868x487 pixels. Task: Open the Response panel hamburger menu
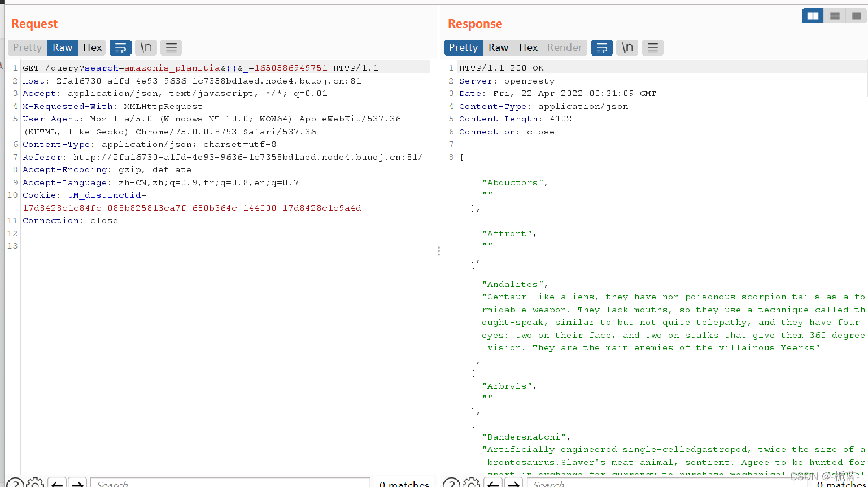click(x=652, y=47)
